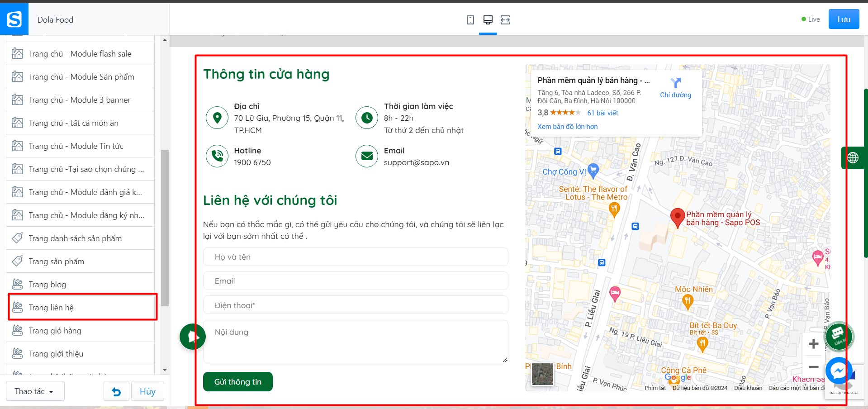Click Chỉ đường directions link
Viewport: 868px width, 409px height.
[675, 95]
